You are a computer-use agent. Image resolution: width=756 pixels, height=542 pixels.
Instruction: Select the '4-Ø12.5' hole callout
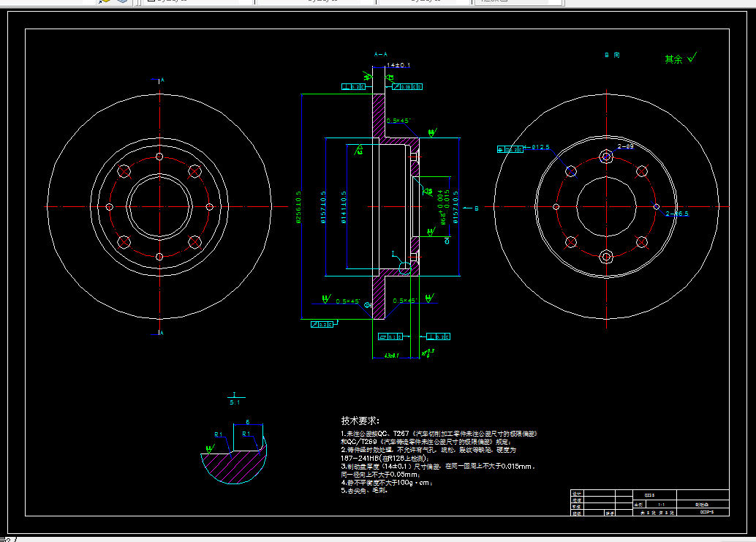pos(537,147)
